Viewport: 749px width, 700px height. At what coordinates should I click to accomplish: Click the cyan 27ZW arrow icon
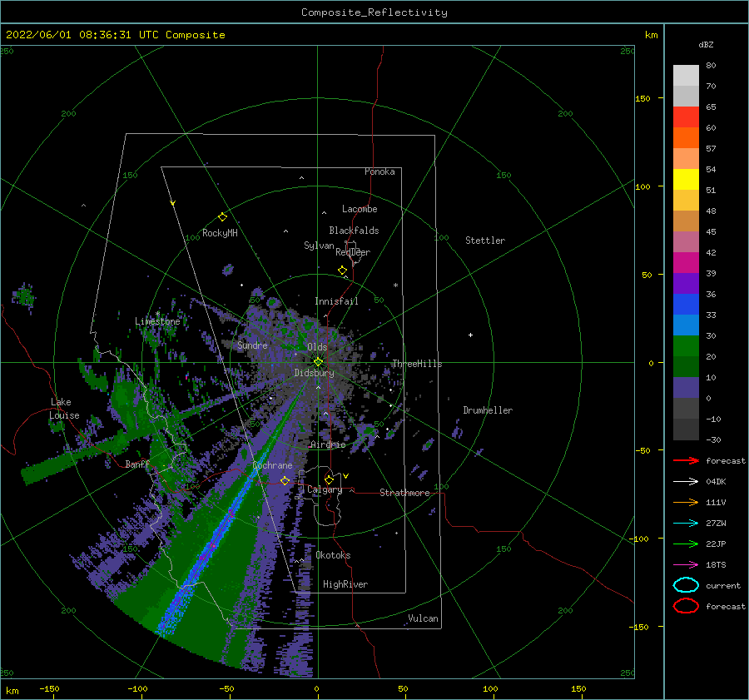(x=686, y=524)
